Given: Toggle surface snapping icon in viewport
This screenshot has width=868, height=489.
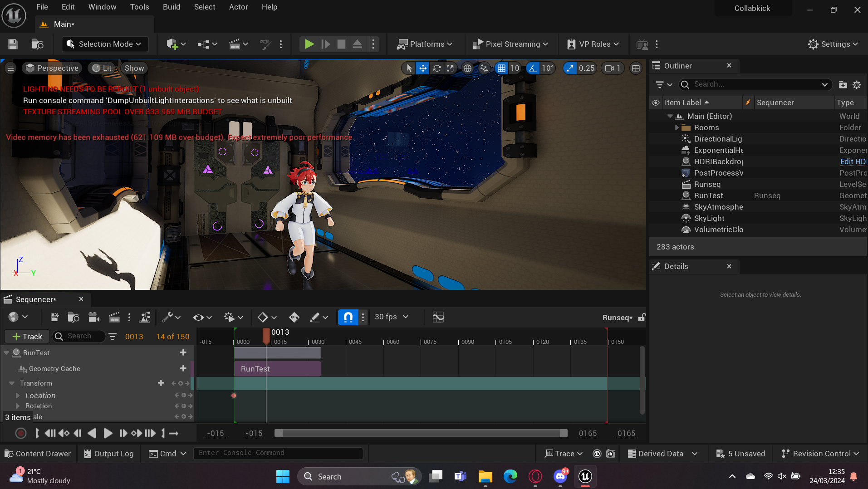Looking at the screenshot, I should pos(484,68).
